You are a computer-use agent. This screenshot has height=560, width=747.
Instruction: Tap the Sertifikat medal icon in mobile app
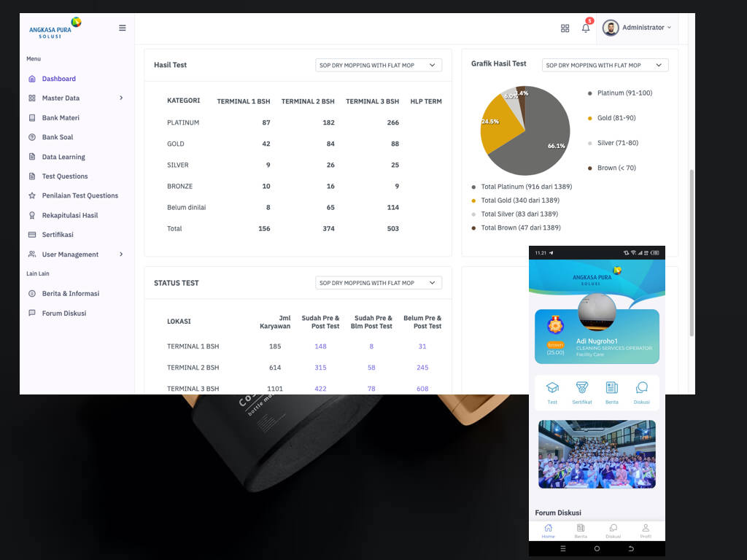pos(581,392)
